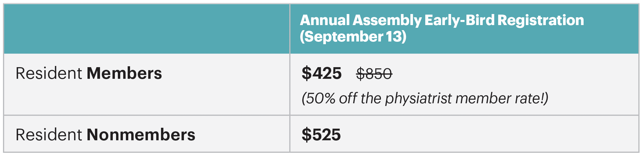Click the word Resident before Nonmembers
This screenshot has height=157, width=644.
(x=49, y=135)
